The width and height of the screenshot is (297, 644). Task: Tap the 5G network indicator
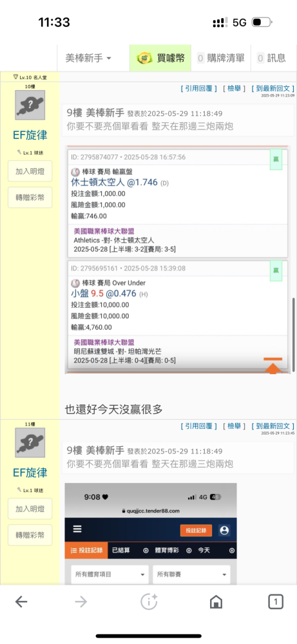point(240,22)
